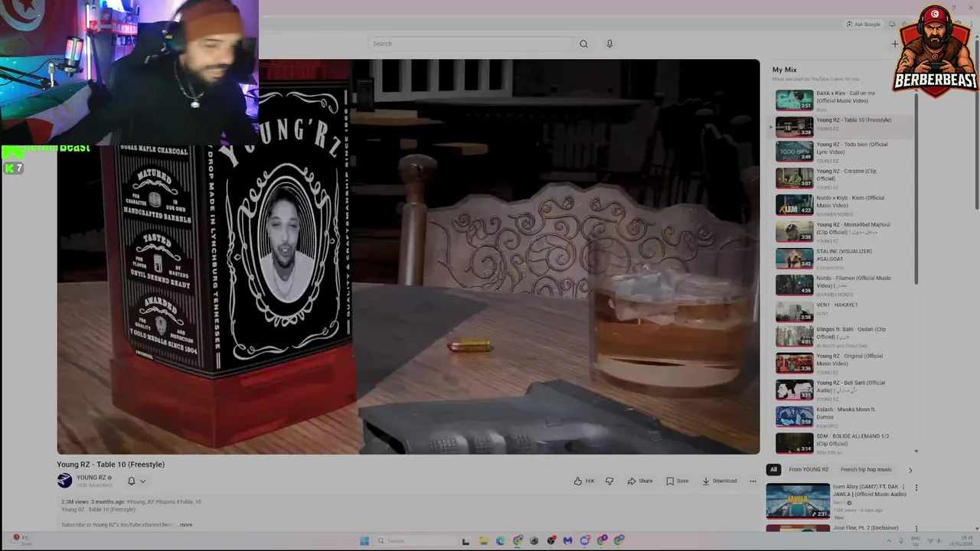
Task: Open File Explorer from taskbar
Action: [483, 541]
